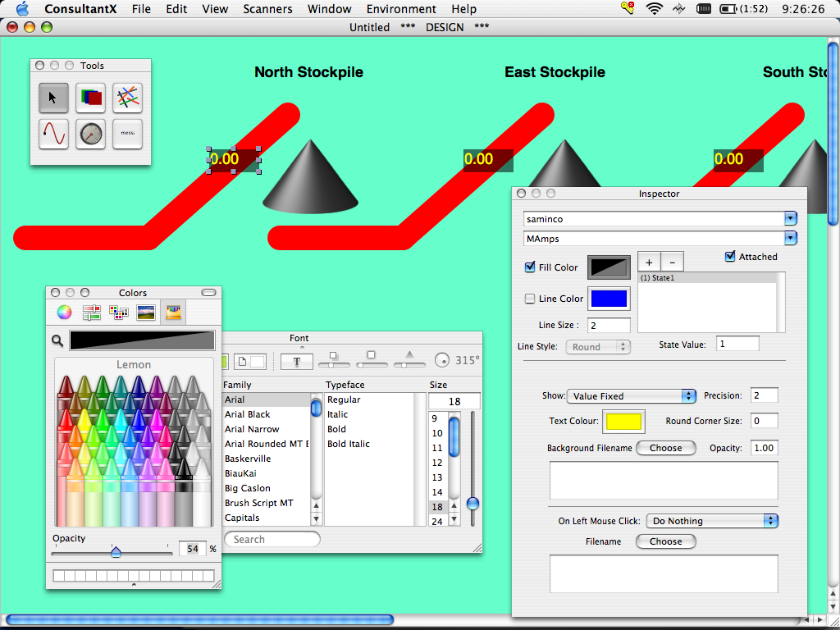Expand the On Left Mouse Click dropdown
Screen dimensions: 840x630
[x=711, y=521]
